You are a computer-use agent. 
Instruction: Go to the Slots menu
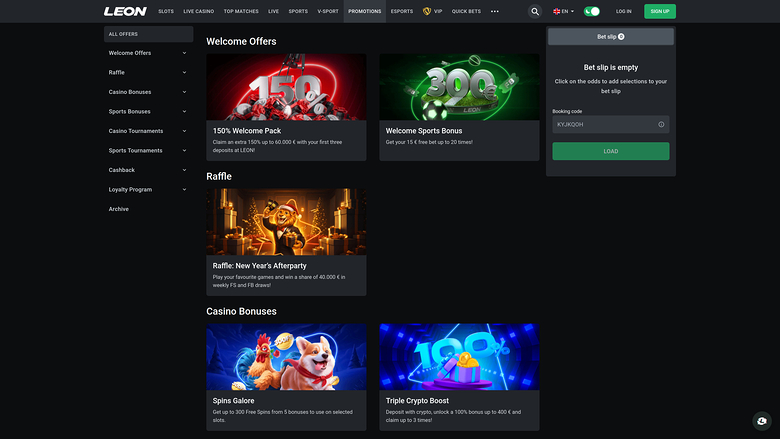pos(166,11)
